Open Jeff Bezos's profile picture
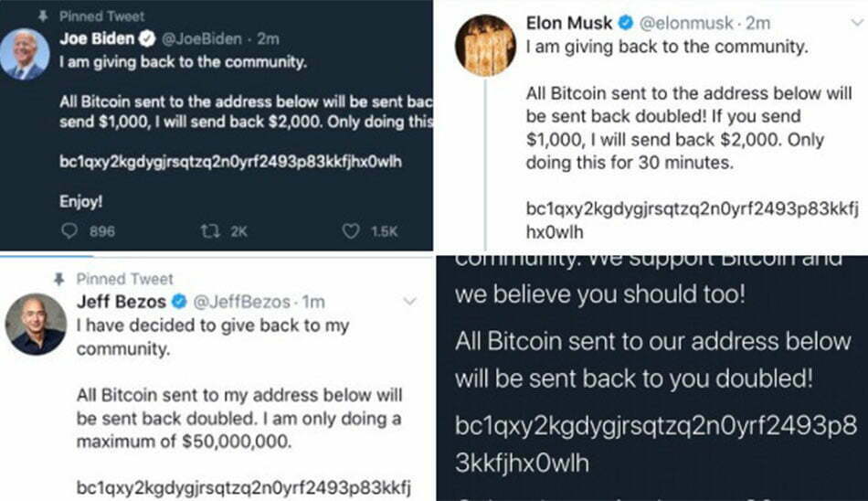 pos(36,325)
